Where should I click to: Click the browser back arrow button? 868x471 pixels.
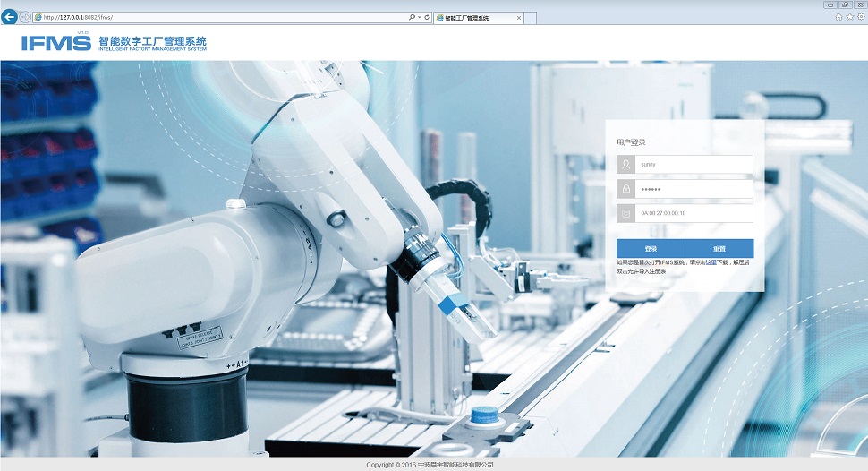[10, 17]
